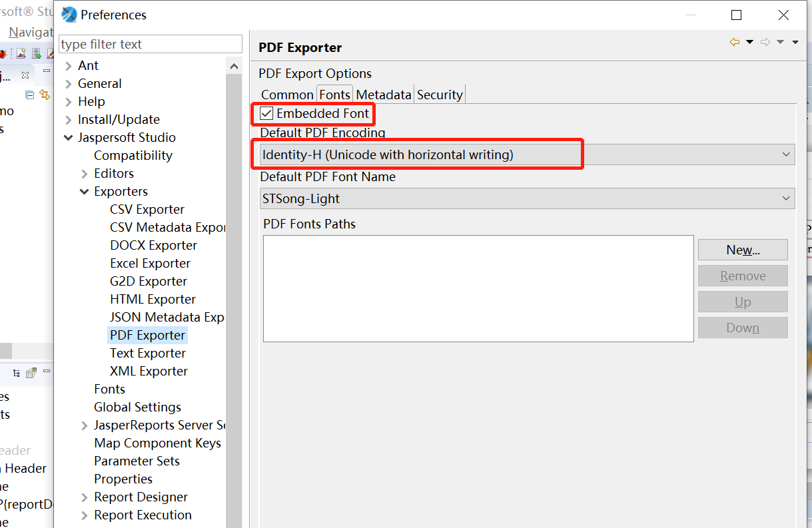Click the outline tree view icon in lower panel
Screen dimensions: 812x528
17,373
